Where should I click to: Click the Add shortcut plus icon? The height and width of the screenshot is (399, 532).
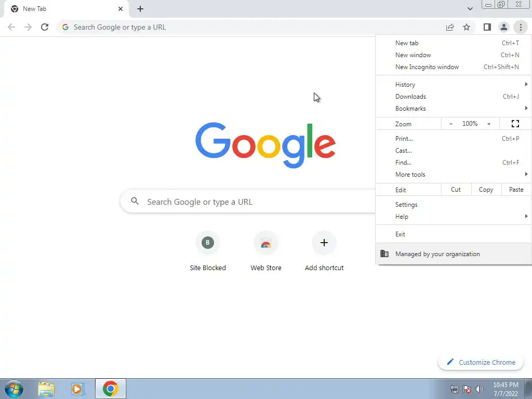tap(324, 243)
